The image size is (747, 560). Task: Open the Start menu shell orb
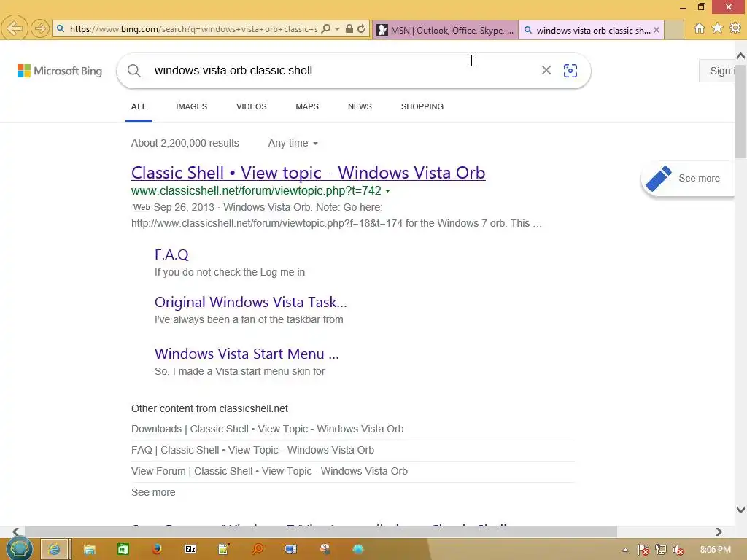[19, 548]
